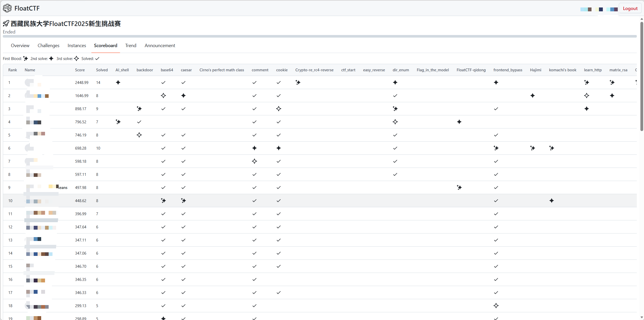Click rank 4 AI_shell first blood icon
644x320 pixels.
(118, 122)
